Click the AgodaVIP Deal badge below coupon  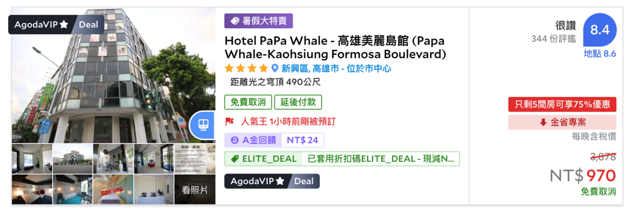click(x=272, y=181)
